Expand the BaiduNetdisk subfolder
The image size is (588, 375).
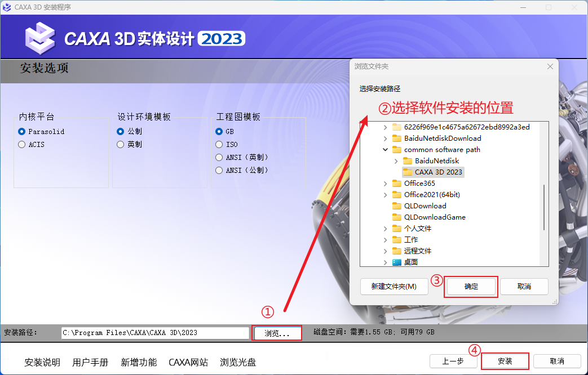point(396,161)
